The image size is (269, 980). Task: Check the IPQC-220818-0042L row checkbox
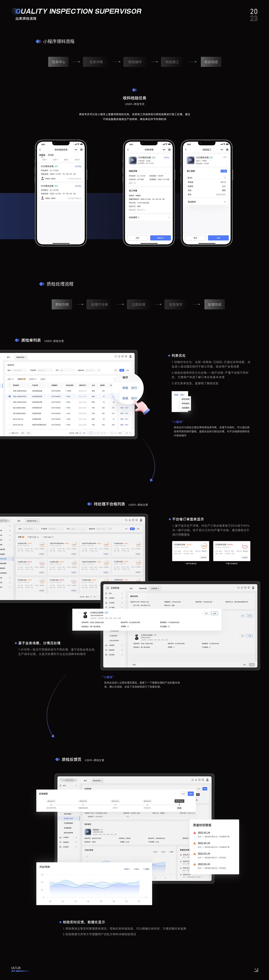9,402
